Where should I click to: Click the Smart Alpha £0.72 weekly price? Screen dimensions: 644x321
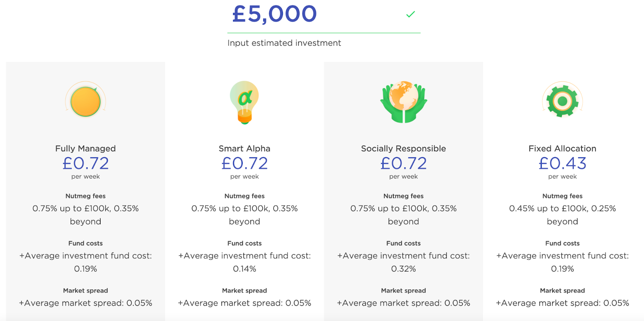tap(244, 163)
